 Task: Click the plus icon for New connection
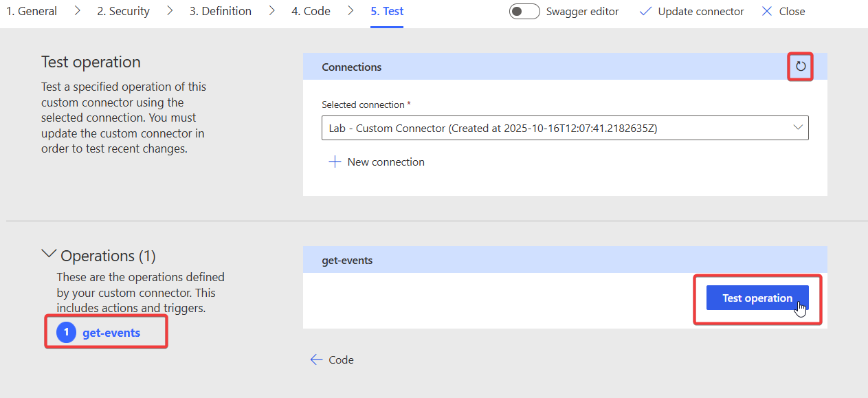tap(335, 162)
